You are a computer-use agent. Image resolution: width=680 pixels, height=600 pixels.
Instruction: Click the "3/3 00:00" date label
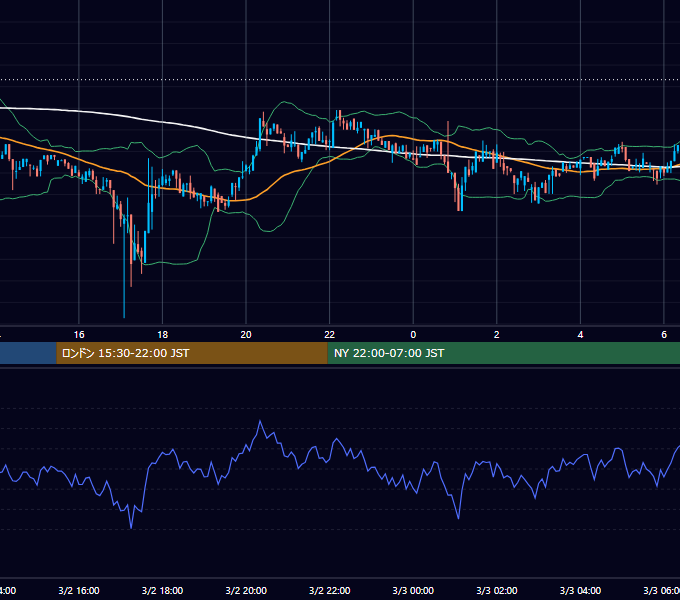click(413, 590)
